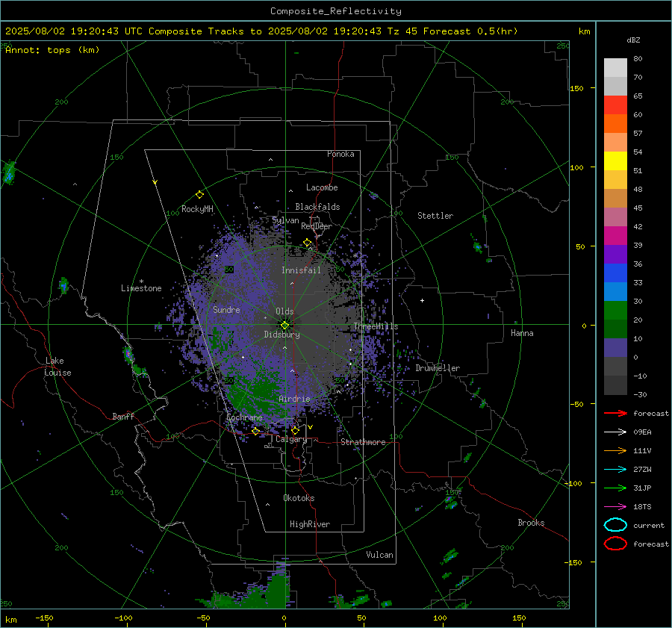Click the Blackfalds label

pyautogui.click(x=317, y=207)
